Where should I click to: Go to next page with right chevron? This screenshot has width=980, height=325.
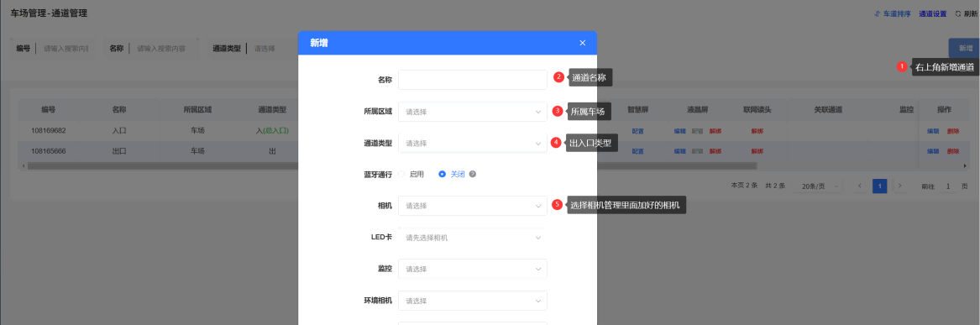[900, 186]
